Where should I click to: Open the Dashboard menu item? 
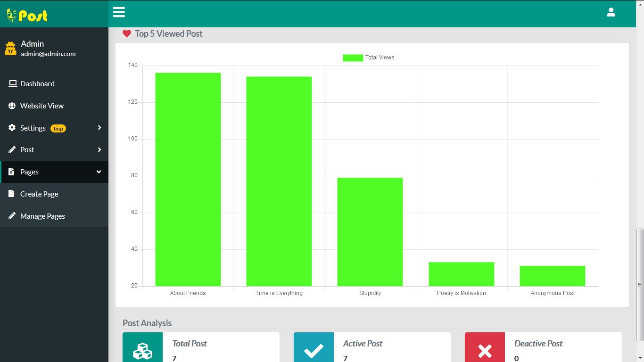(x=37, y=84)
